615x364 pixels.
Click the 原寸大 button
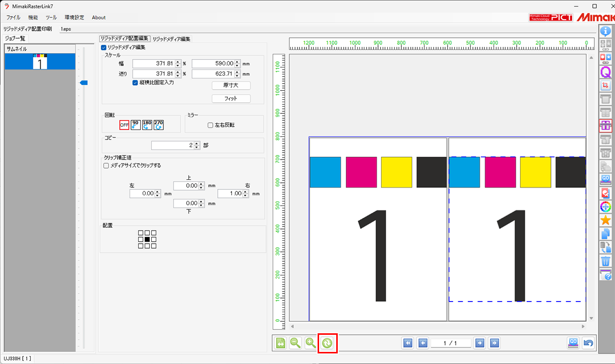tap(231, 86)
